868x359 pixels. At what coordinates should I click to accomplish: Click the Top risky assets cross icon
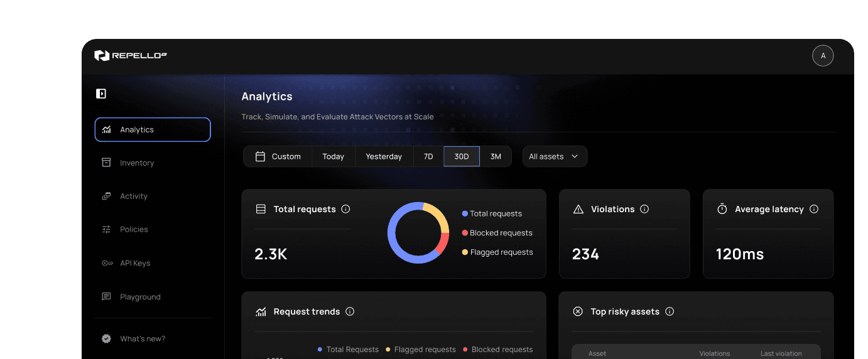(578, 312)
